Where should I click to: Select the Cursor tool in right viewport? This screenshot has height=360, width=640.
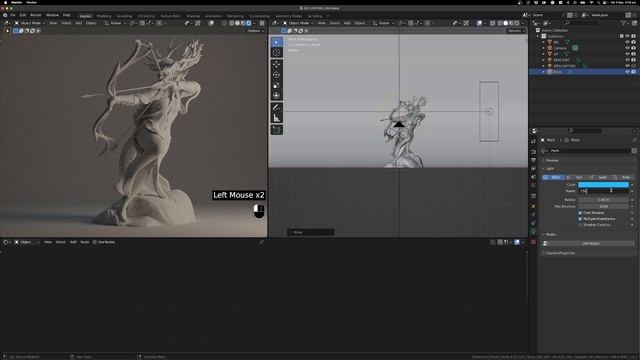pos(276,52)
